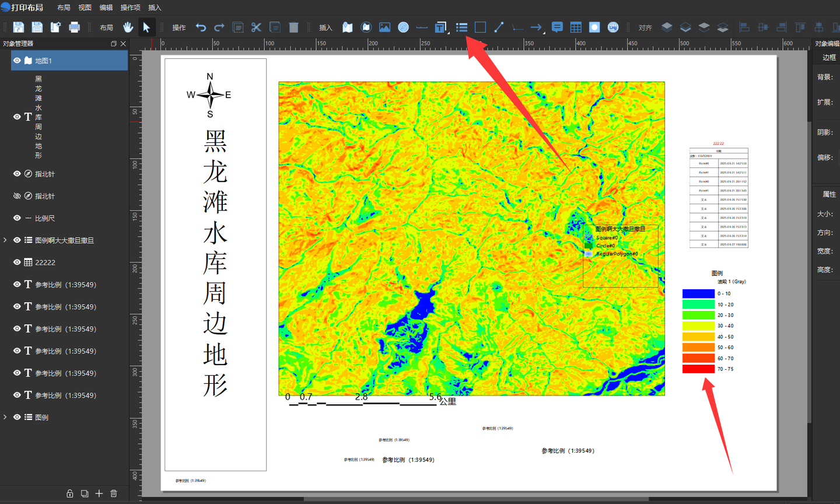The height and width of the screenshot is (504, 840).
Task: Redo the last action
Action: 219,27
